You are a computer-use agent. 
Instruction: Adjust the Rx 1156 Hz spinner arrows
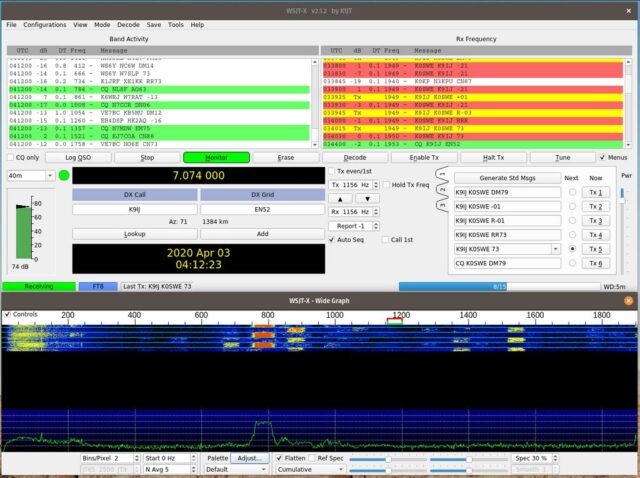click(x=376, y=212)
